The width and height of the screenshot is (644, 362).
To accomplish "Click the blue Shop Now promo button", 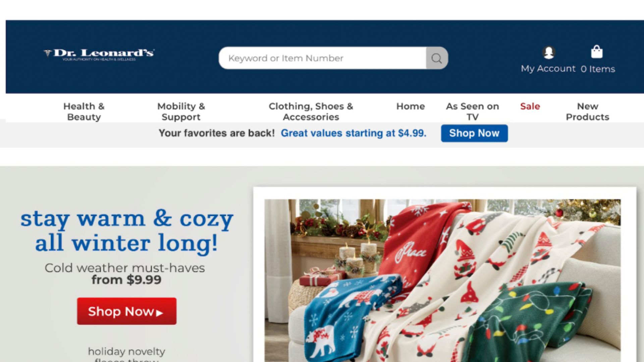I will pos(474,133).
